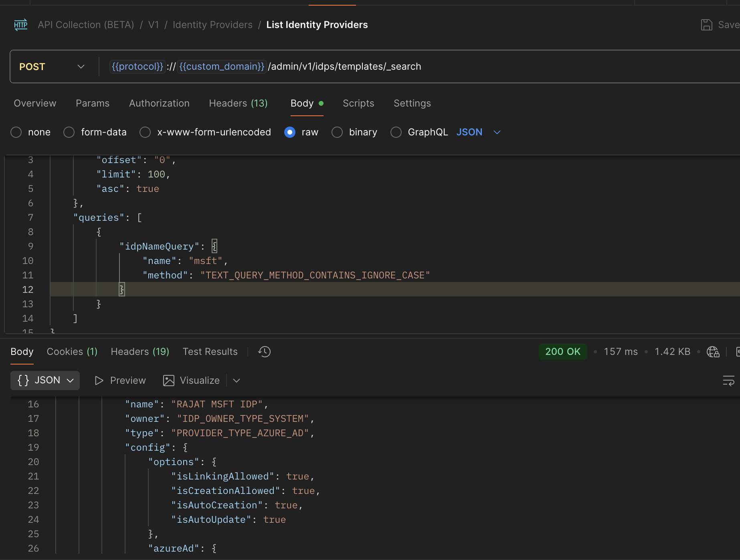The height and width of the screenshot is (560, 740).
Task: Click the Save floppy disk icon
Action: (706, 25)
